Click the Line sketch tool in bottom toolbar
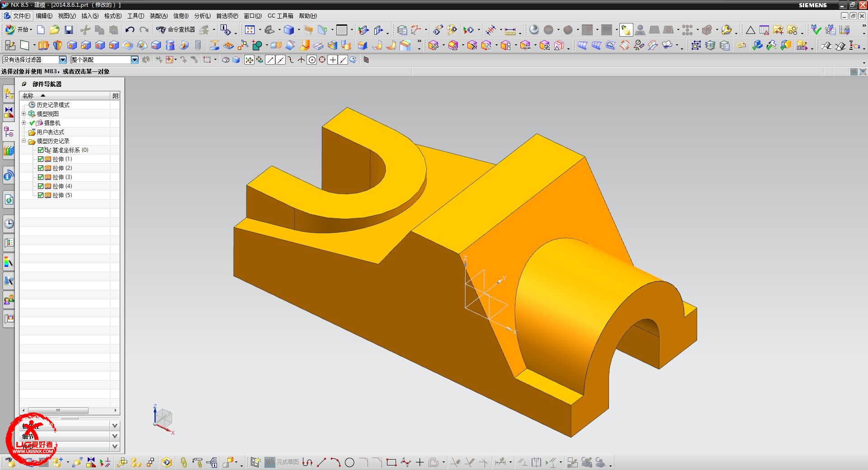This screenshot has width=868, height=470. (321, 462)
